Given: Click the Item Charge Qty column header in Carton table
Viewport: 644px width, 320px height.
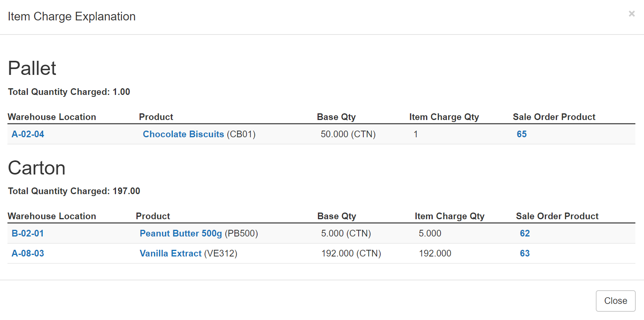Looking at the screenshot, I should [449, 216].
